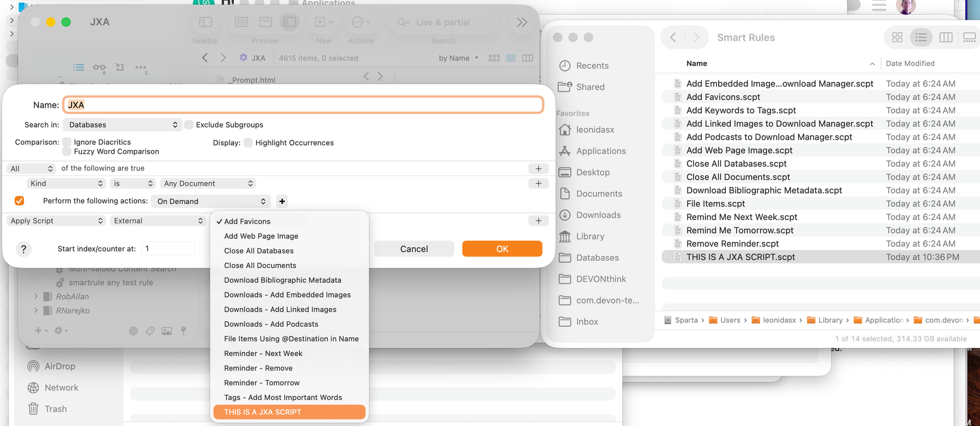Add a condition row for Kind rule
The width and height of the screenshot is (980, 426).
click(x=538, y=184)
